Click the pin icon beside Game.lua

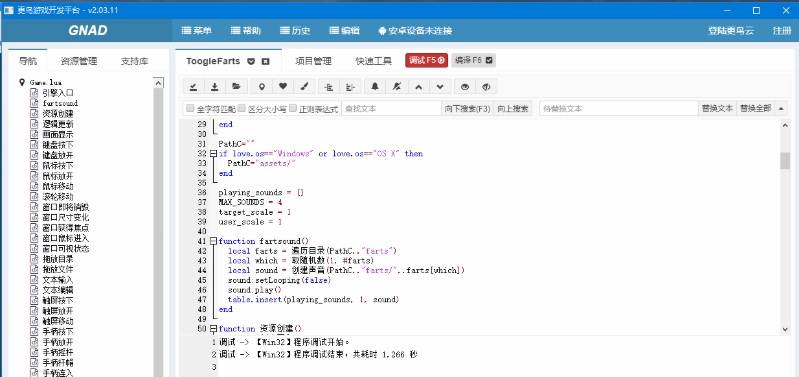pyautogui.click(x=22, y=82)
